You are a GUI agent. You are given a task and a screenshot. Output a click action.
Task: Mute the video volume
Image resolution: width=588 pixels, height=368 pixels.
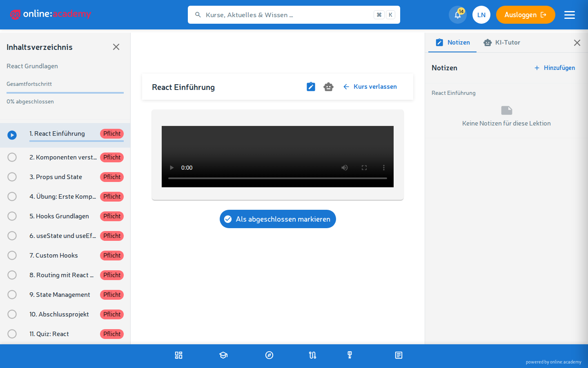click(x=345, y=168)
